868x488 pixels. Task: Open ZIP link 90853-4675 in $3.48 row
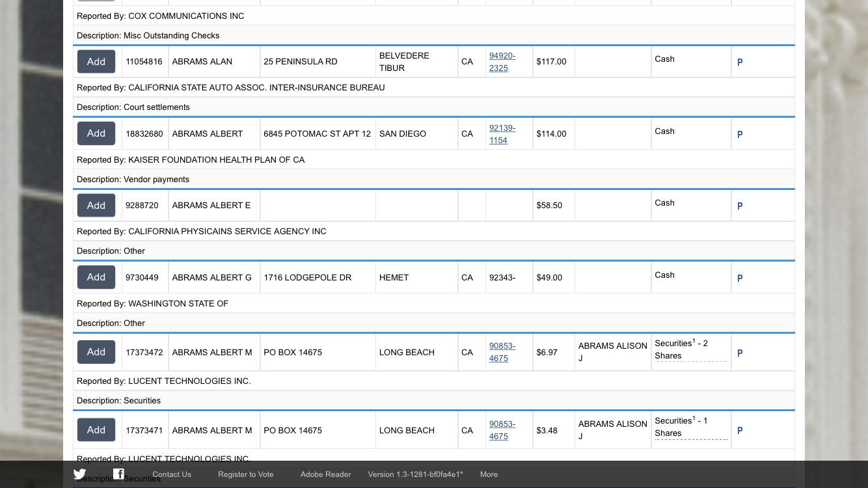click(x=502, y=430)
